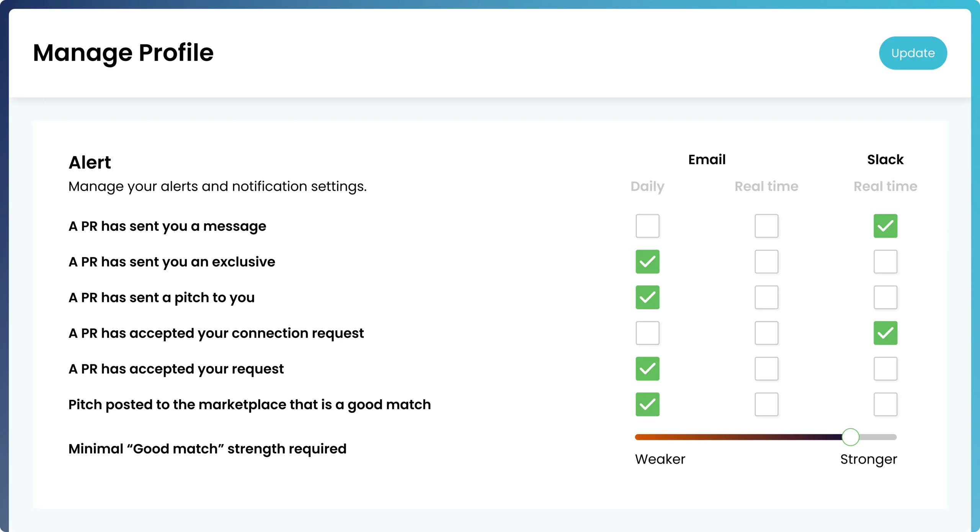Enable real-time email for marketplace good match
Image resolution: width=980 pixels, height=532 pixels.
(766, 404)
